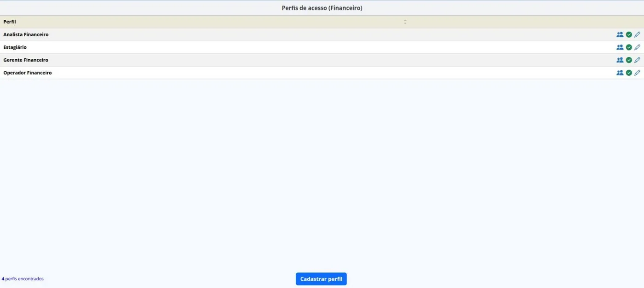The width and height of the screenshot is (644, 288).
Task: Select the Operador Financeiro profile row
Action: 322,73
